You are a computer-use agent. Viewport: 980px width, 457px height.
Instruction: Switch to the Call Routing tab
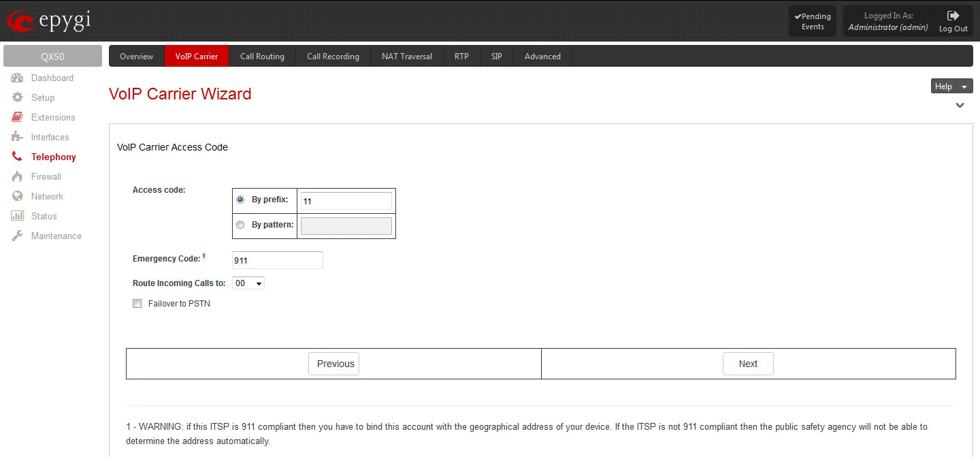(262, 57)
